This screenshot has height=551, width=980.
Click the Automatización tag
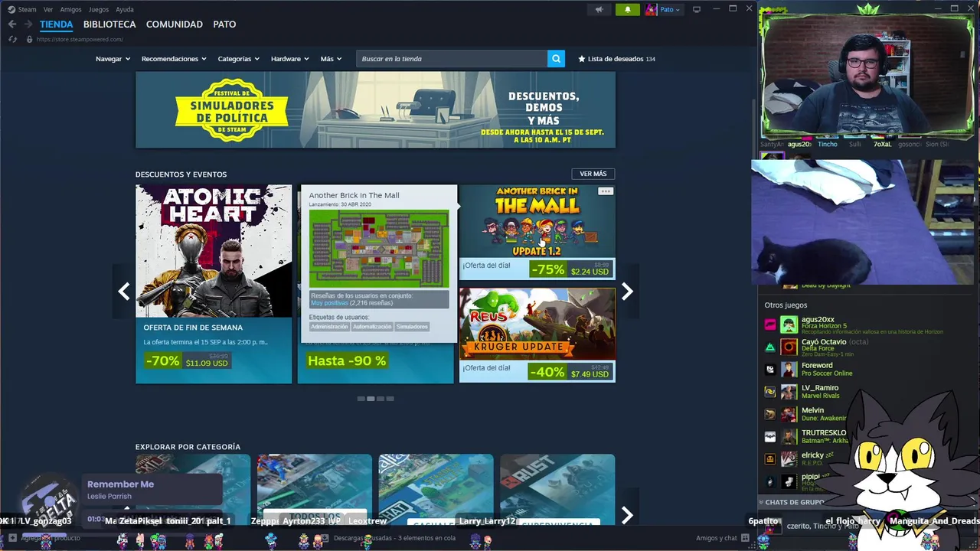coord(372,327)
